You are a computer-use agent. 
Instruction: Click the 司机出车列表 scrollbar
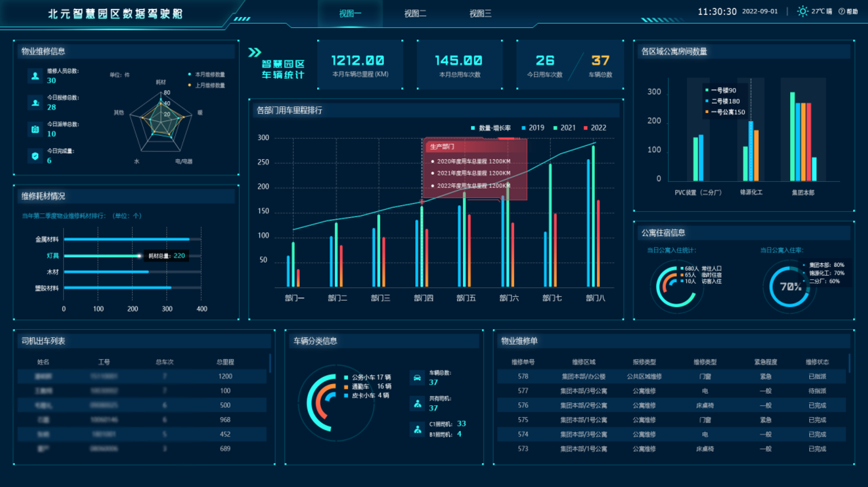coord(270,363)
